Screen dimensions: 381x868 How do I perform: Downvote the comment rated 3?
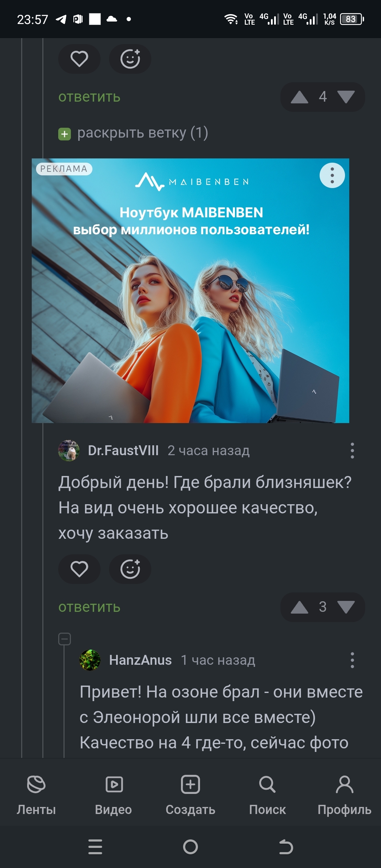pos(346,607)
